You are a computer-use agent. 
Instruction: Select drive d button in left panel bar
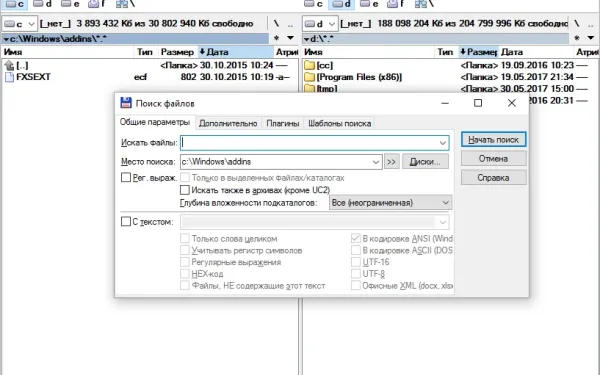click(x=42, y=4)
